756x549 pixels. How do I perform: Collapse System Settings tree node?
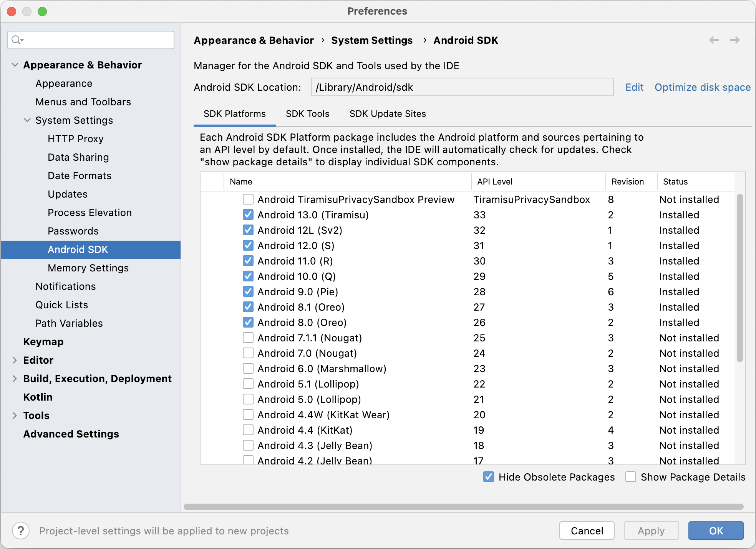click(27, 120)
